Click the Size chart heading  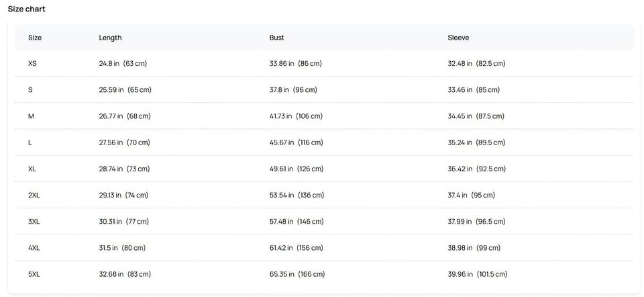[27, 9]
